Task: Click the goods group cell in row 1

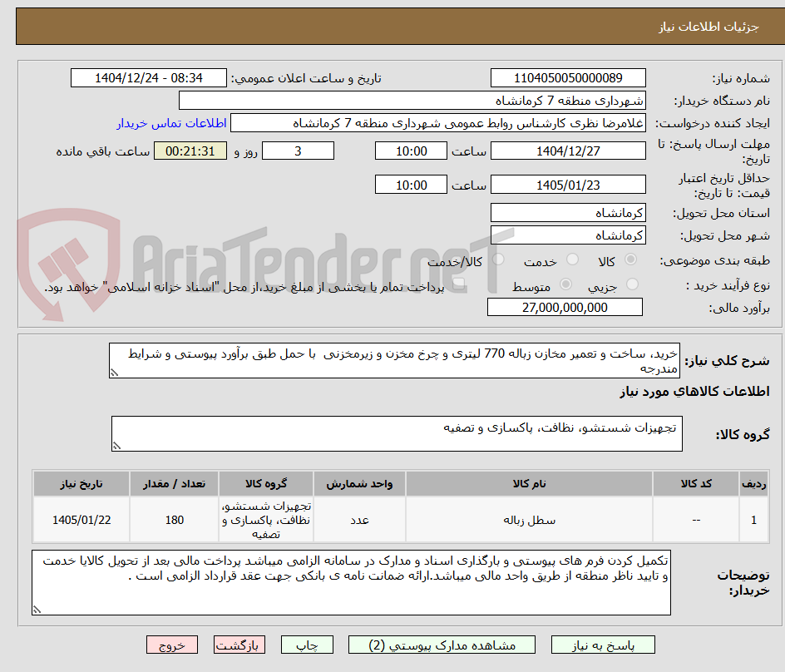Action: click(266, 520)
